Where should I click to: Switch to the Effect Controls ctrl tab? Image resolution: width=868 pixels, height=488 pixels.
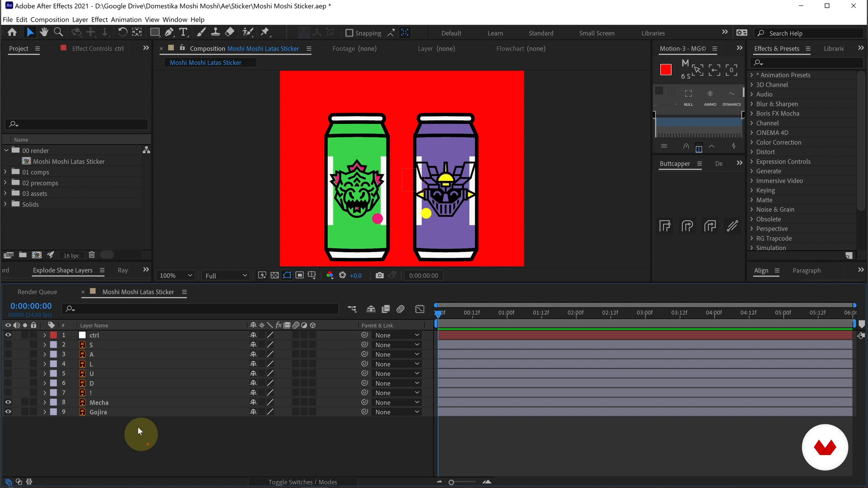point(98,48)
